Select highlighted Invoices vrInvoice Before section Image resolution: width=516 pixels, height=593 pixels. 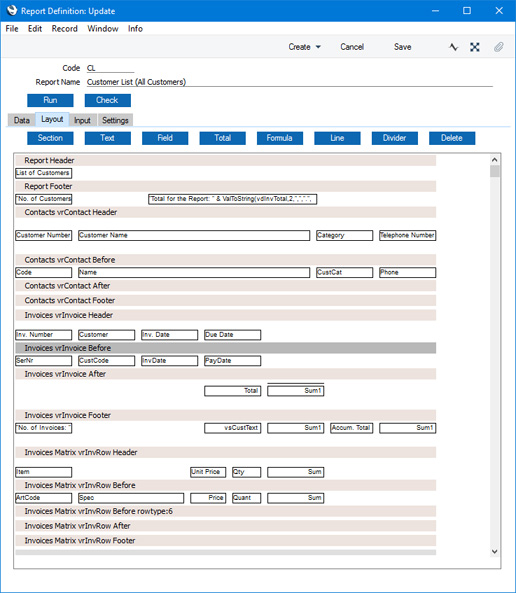point(225,348)
